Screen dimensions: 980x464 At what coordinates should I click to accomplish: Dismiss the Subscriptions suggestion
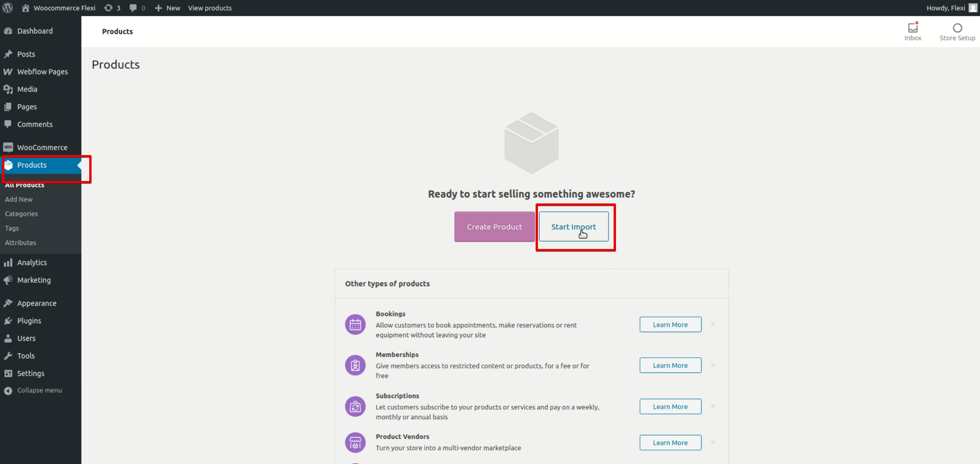click(x=713, y=406)
